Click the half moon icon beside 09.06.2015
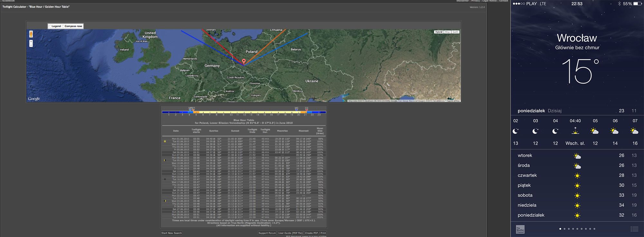Screen dimensions: 644x237 165,160
